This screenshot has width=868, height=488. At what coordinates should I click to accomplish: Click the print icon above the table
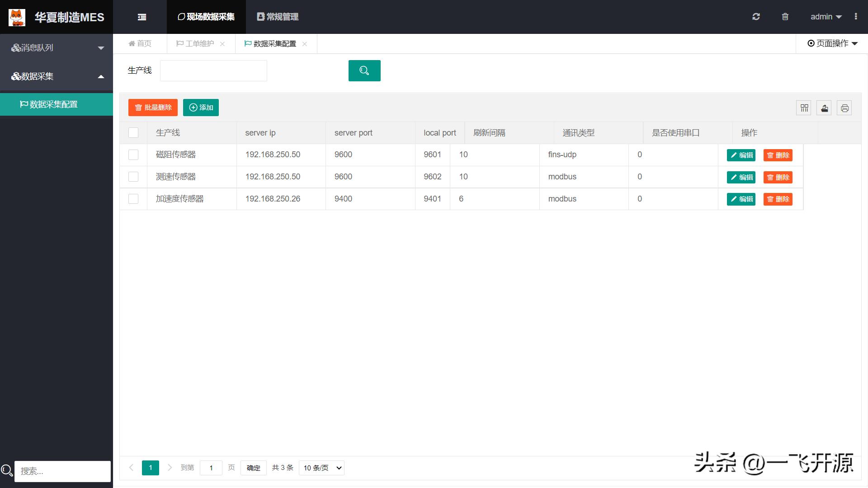[x=844, y=108]
